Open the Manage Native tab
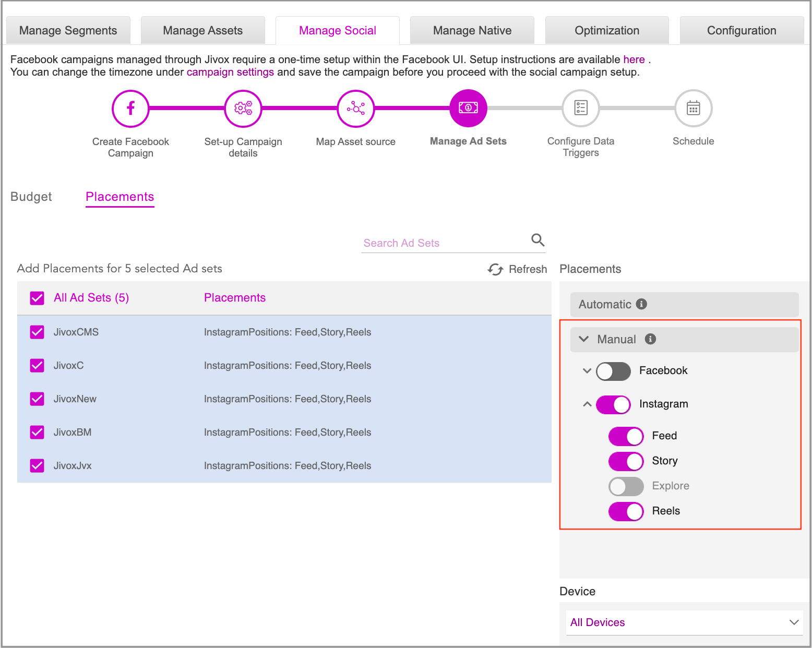This screenshot has height=648, width=812. click(x=472, y=30)
